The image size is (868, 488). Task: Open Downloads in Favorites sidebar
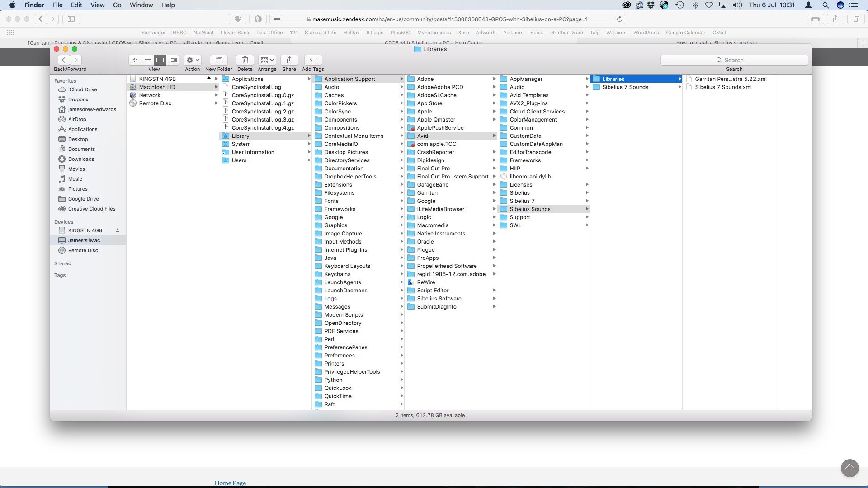[81, 159]
